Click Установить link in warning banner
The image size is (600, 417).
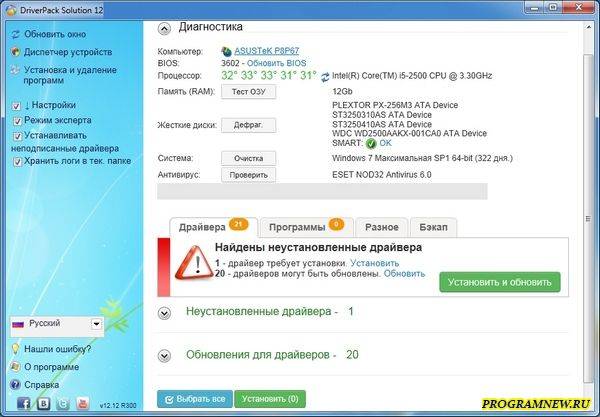[375, 263]
